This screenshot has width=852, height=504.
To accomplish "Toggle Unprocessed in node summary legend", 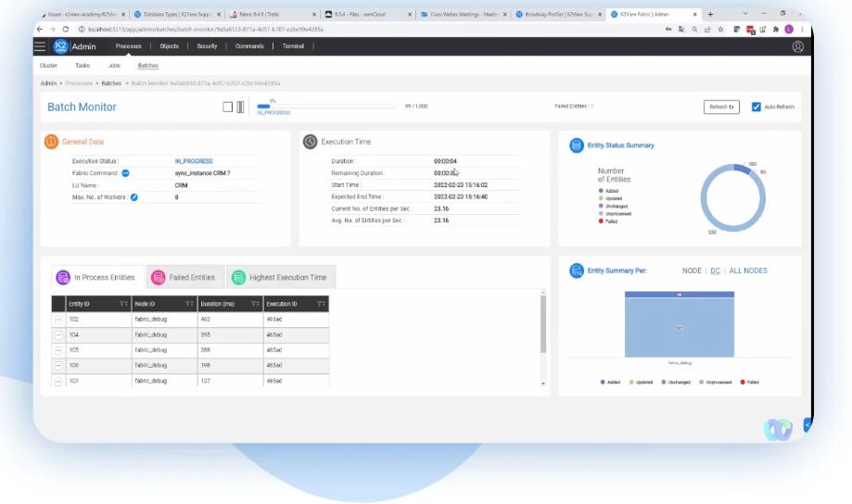I will pyautogui.click(x=715, y=383).
